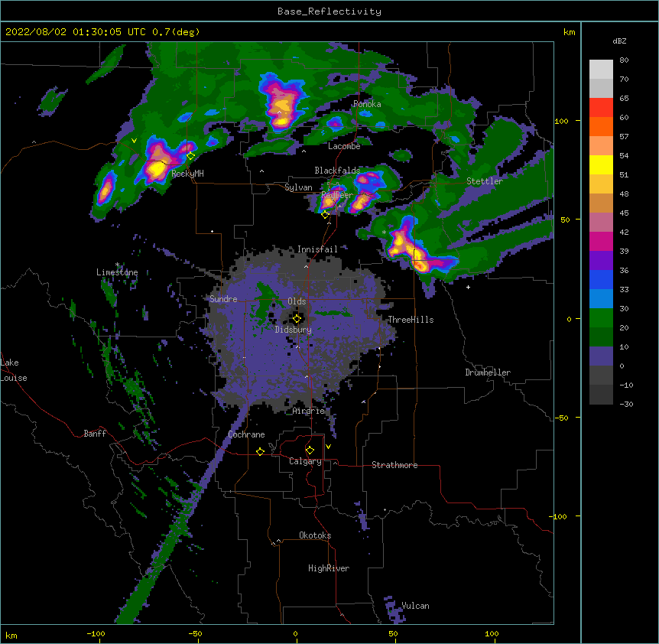
Task: Select the Ponoka city label
Action: [367, 104]
